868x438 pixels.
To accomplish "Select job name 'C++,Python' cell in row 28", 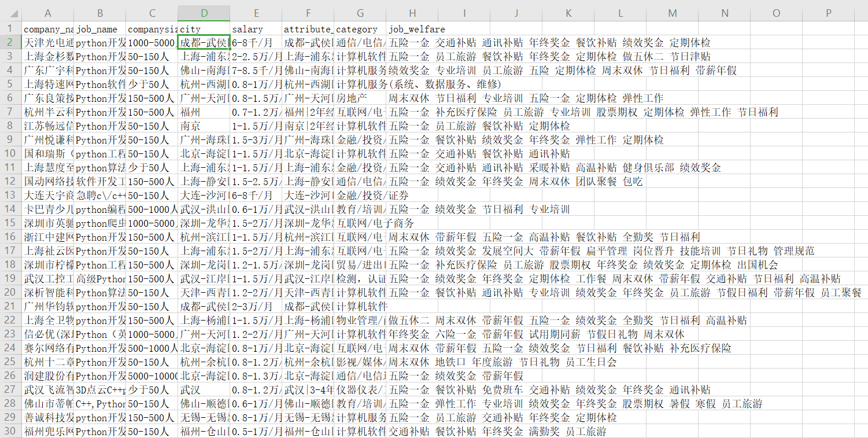I will click(100, 404).
